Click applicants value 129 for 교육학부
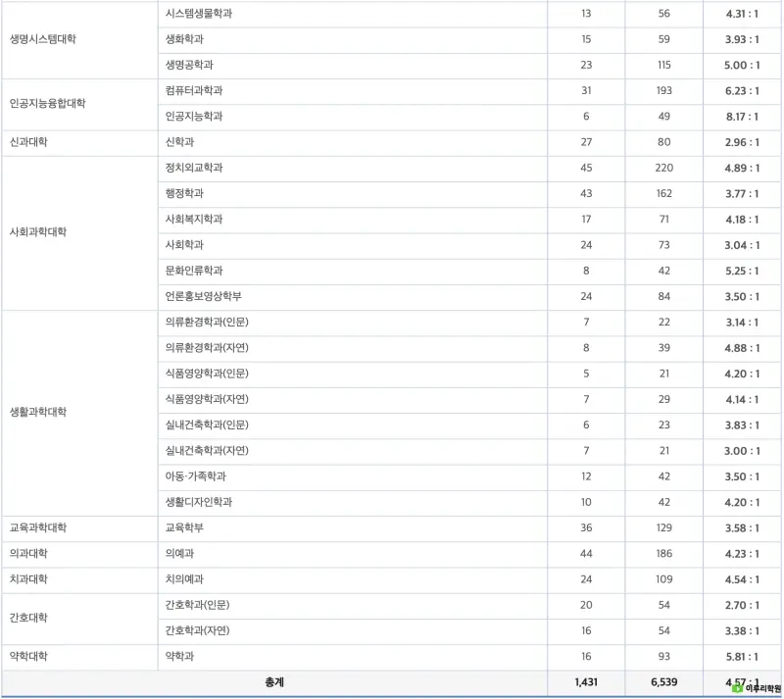The width and height of the screenshot is (784, 699). pyautogui.click(x=664, y=527)
